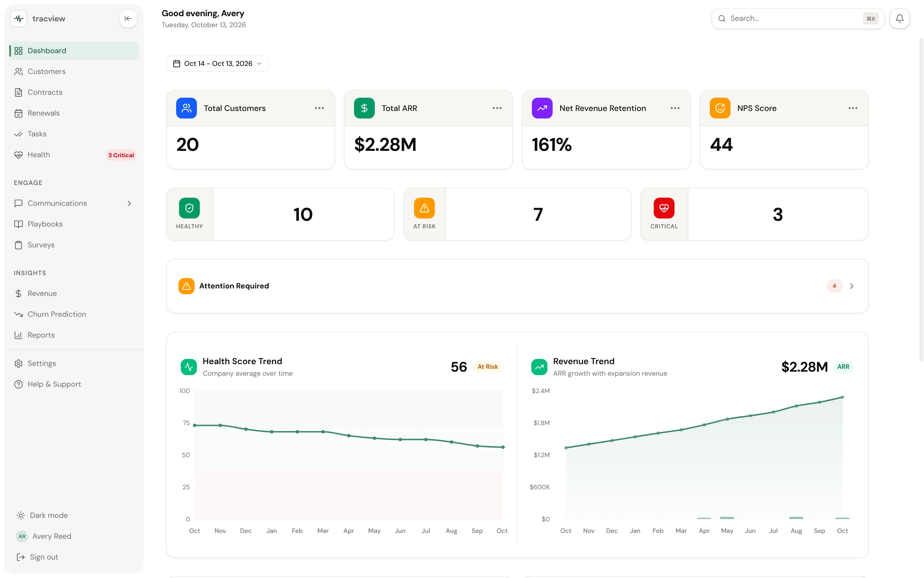This screenshot has height=578, width=924.
Task: Click the Healthy shield icon
Action: [x=189, y=208]
